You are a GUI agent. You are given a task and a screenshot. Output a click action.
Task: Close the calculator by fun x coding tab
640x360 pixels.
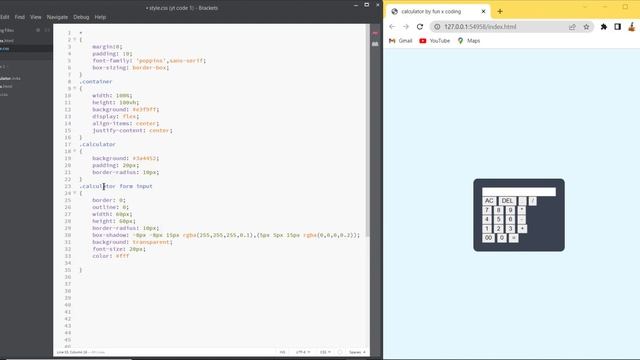483,11
